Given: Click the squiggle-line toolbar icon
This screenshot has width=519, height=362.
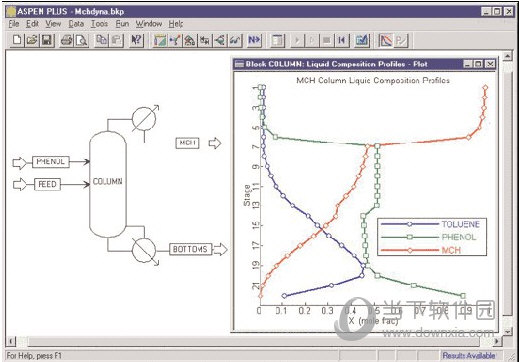Looking at the screenshot, I should pos(235,40).
